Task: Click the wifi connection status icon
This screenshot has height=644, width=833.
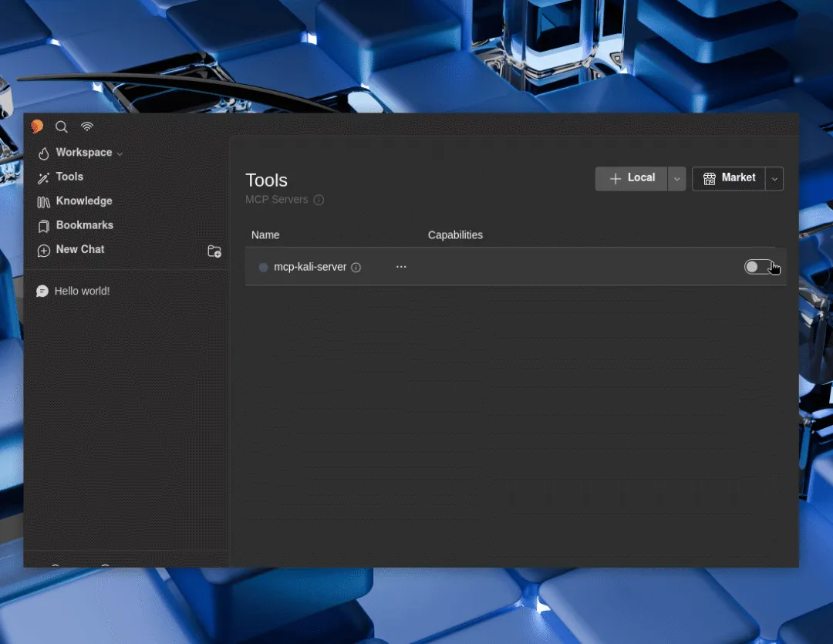Action: coord(87,126)
